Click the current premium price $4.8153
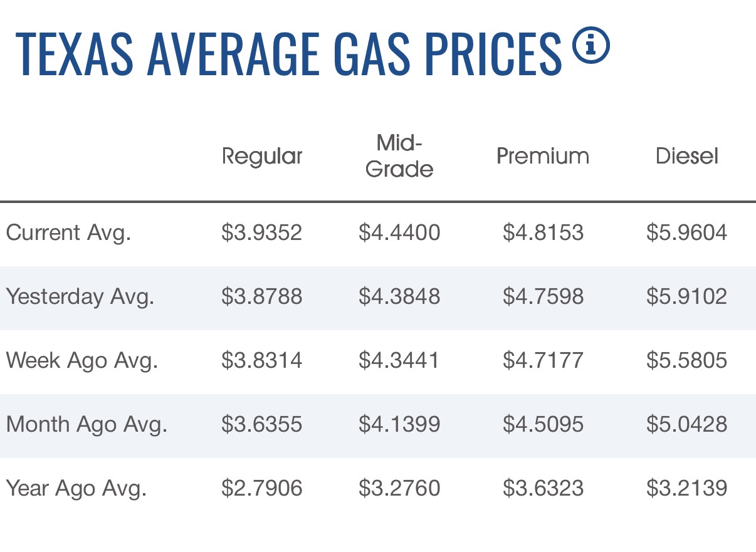756x552 pixels. (543, 233)
